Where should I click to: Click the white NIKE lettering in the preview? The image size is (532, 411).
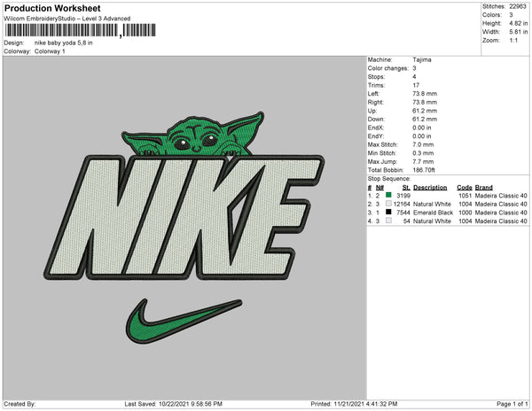184,217
